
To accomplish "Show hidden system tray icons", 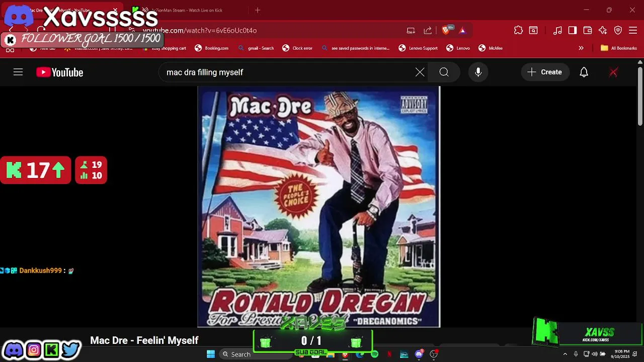I will pos(565,354).
